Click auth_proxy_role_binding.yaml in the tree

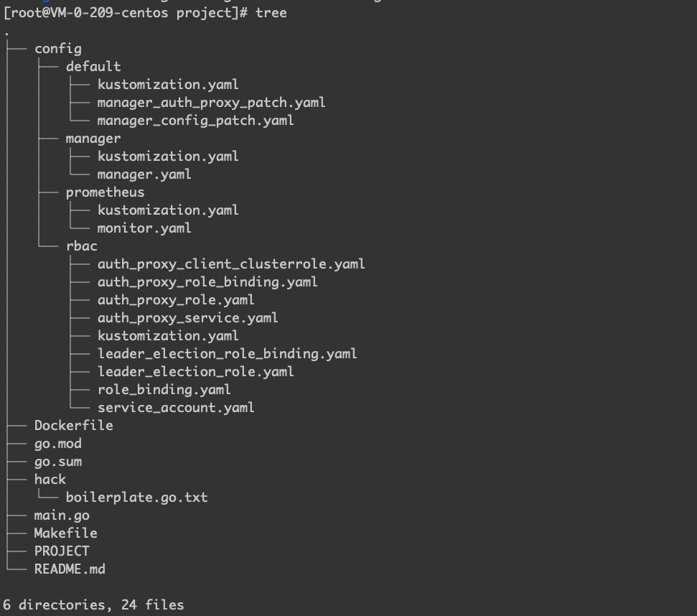click(207, 282)
